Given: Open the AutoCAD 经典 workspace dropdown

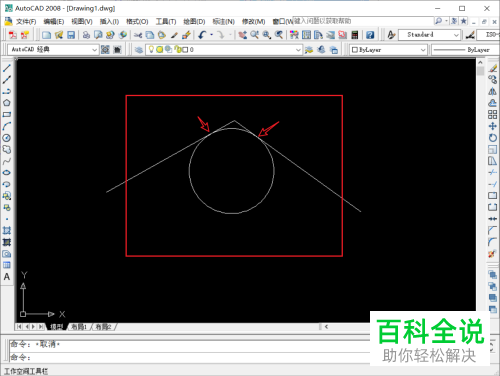Looking at the screenshot, I should click(53, 50).
